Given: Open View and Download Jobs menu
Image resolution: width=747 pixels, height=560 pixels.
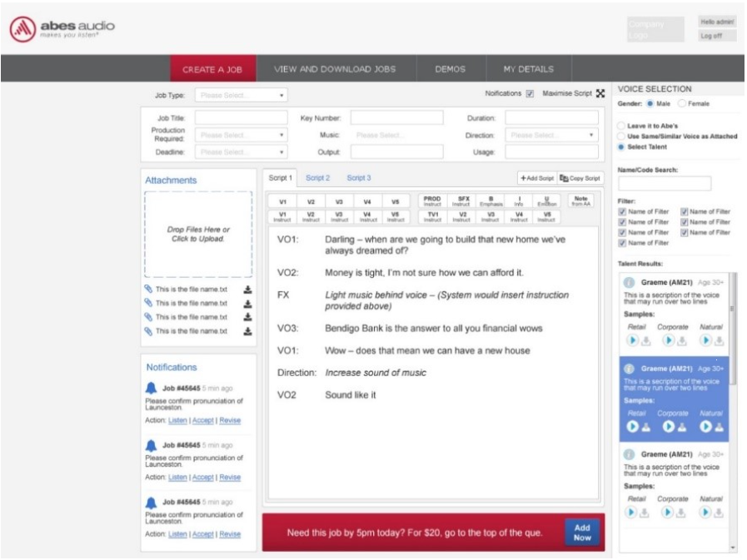Looking at the screenshot, I should coord(335,69).
